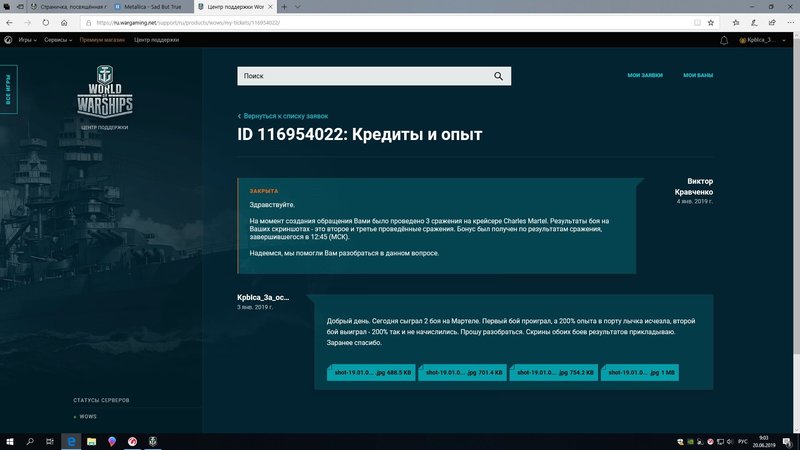Screen dimensions: 800x450
Task: Open a new browser tab with plus
Action: point(284,7)
